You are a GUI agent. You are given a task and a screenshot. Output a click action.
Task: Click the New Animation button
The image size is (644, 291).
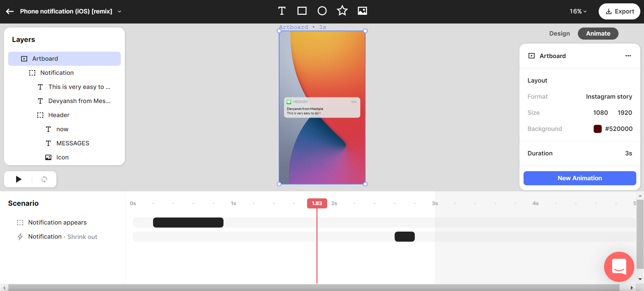(x=580, y=178)
